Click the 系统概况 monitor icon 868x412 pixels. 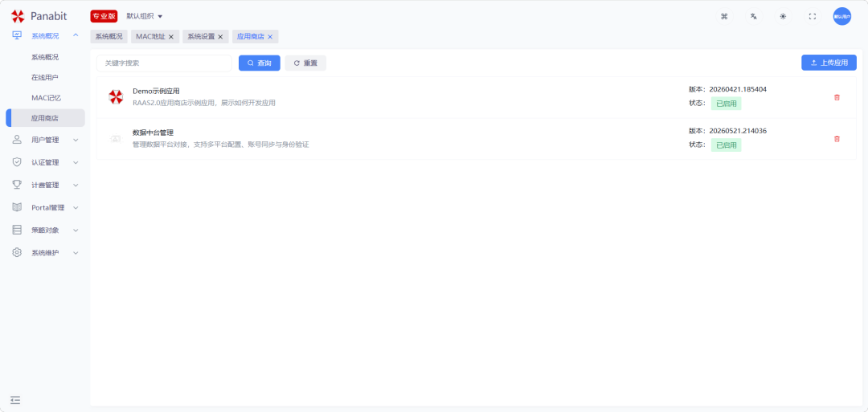tap(17, 35)
